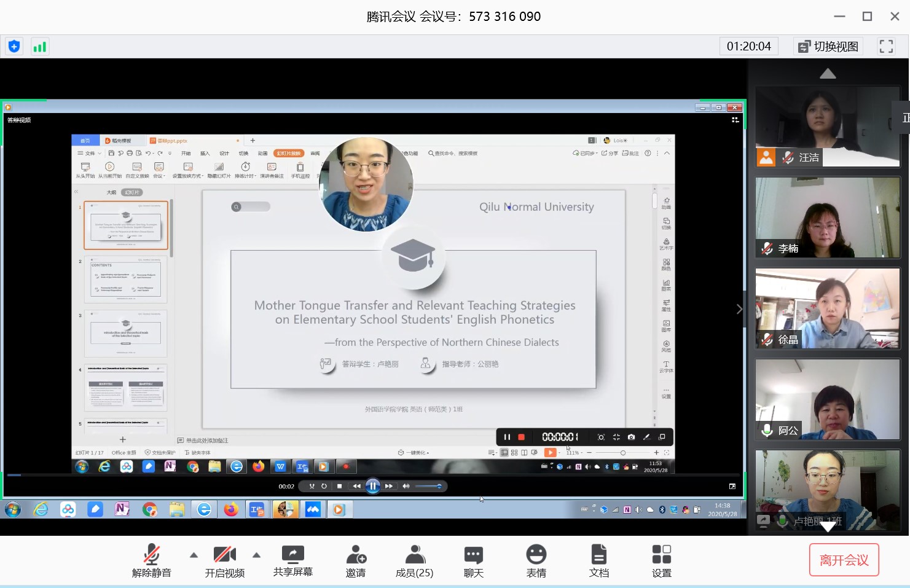Open meeting settings
This screenshot has height=588, width=910.
click(x=661, y=560)
